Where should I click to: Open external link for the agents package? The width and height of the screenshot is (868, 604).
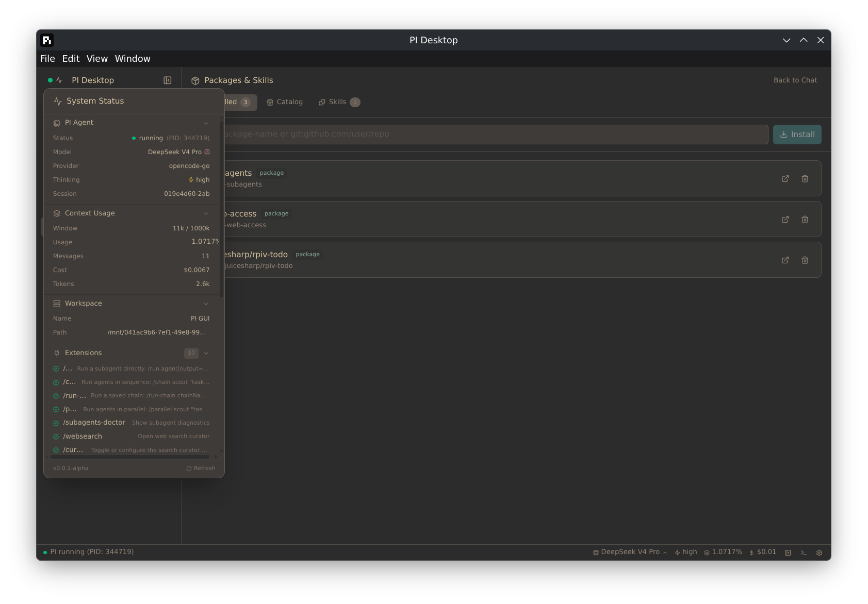click(785, 179)
